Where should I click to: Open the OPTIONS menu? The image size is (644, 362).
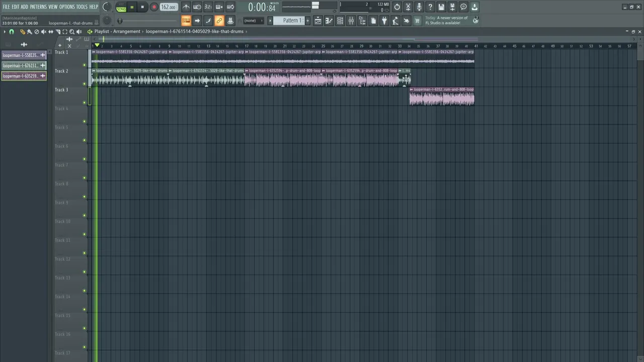click(67, 7)
